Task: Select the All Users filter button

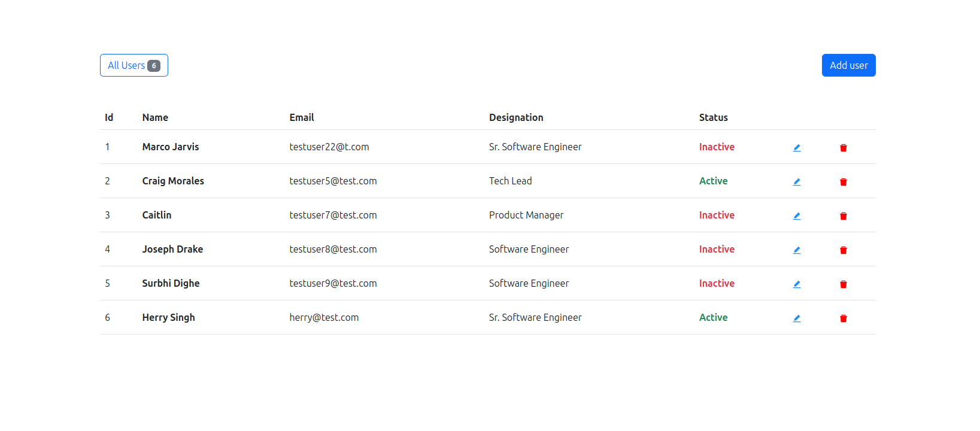Action: click(x=134, y=65)
